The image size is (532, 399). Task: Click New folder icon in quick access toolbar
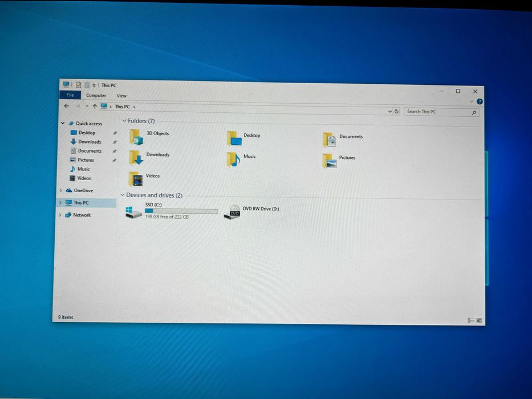coord(87,85)
